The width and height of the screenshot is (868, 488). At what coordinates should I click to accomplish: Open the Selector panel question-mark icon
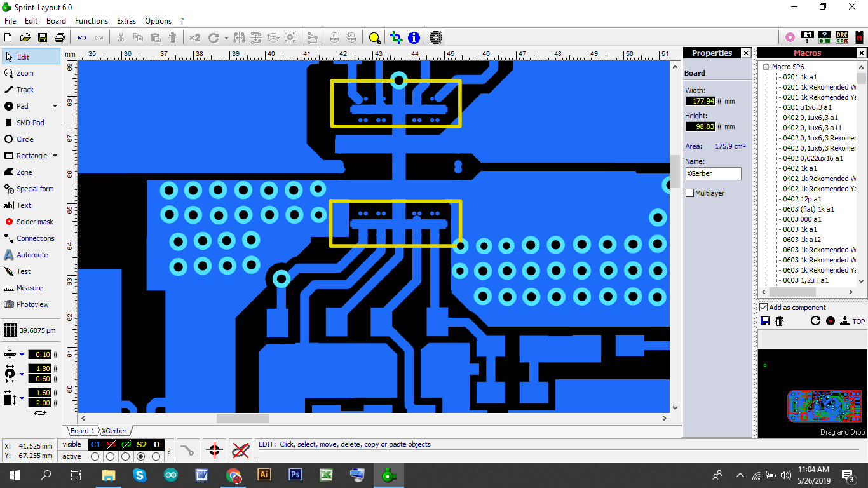point(824,37)
